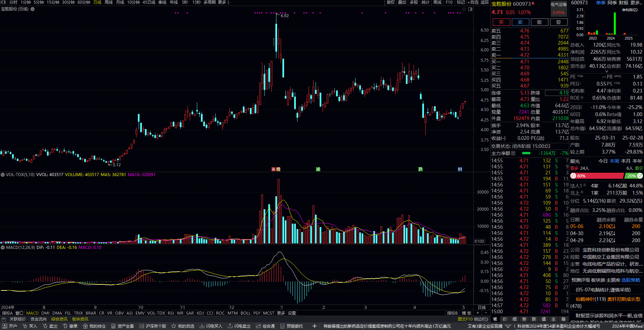Click the 警 alert button
Image resolution: width=644 pixels, height=330 pixels.
(558, 22)
